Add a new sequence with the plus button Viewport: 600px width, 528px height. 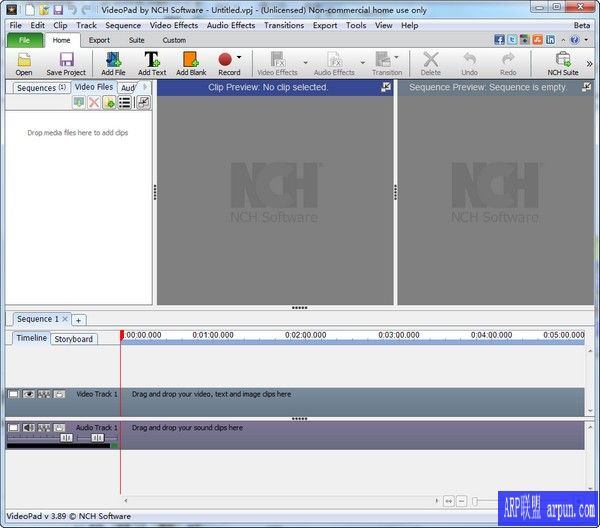[x=78, y=320]
